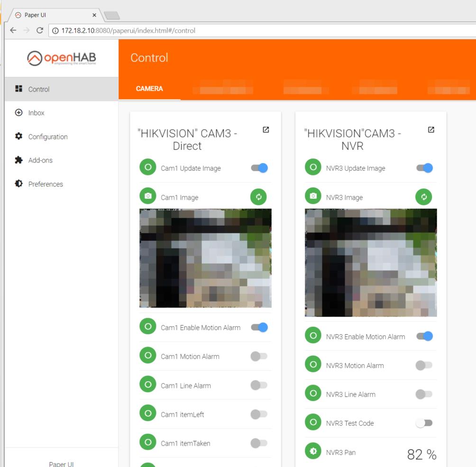The image size is (476, 467).
Task: Click the NVR3 Pan dimmer icon
Action: click(313, 452)
